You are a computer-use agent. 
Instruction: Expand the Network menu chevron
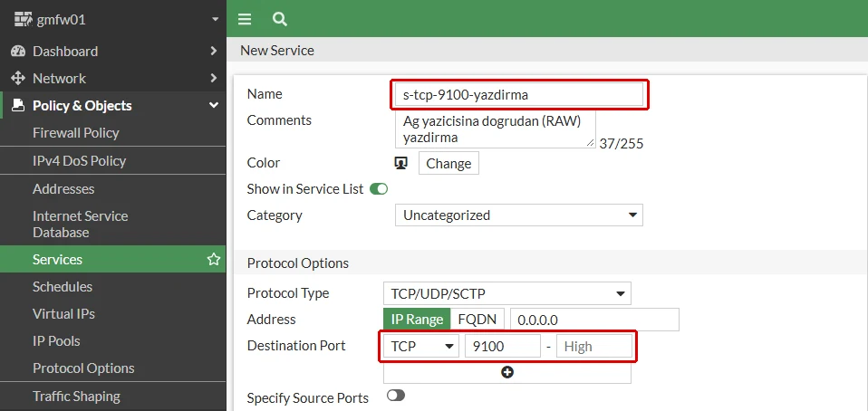(214, 78)
